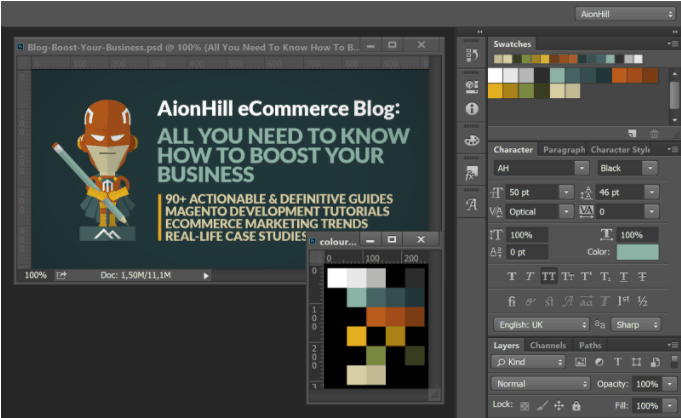The image size is (681, 418).
Task: Enable swash OpenType option
Action: point(568,301)
